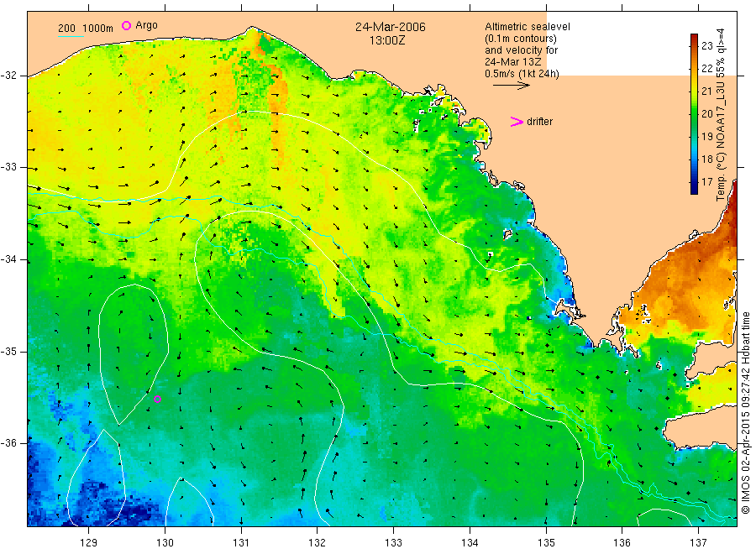Click the "and velocity for" text line
The height and width of the screenshot is (554, 756).
(x=521, y=50)
